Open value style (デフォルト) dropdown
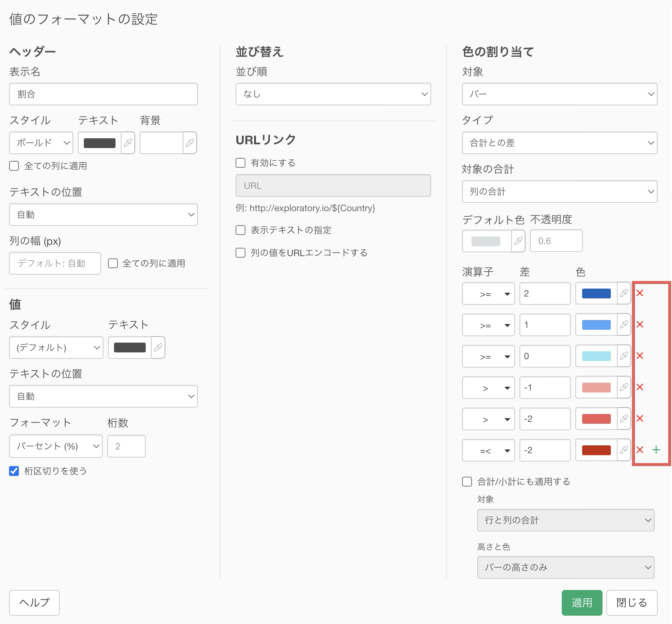This screenshot has height=624, width=672. [x=56, y=348]
